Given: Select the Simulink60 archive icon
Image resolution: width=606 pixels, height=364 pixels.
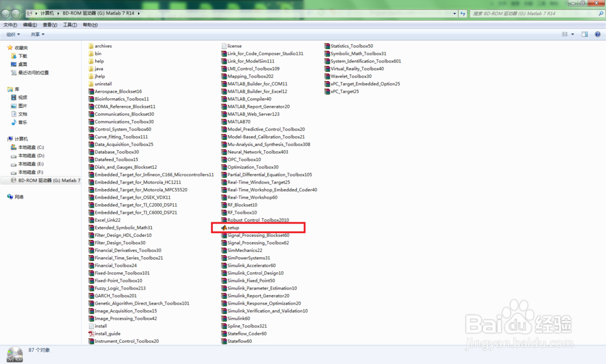Looking at the screenshot, I should (x=224, y=319).
